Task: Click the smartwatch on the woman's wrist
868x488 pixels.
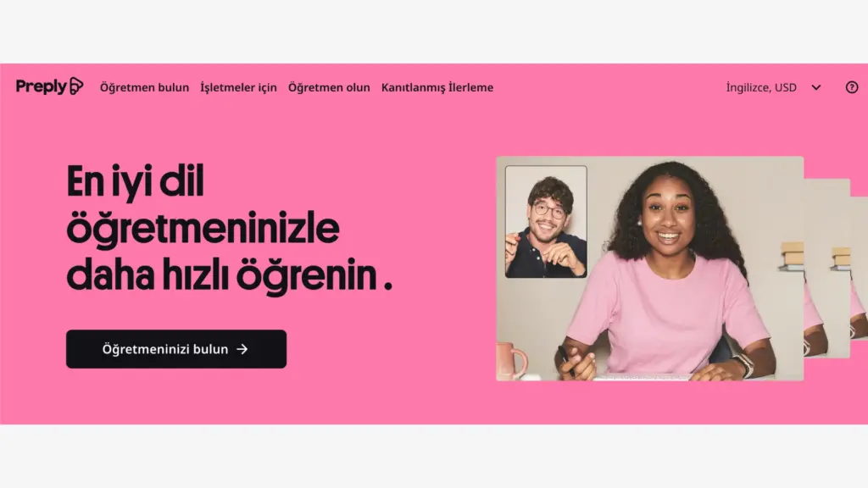Action: click(x=745, y=364)
